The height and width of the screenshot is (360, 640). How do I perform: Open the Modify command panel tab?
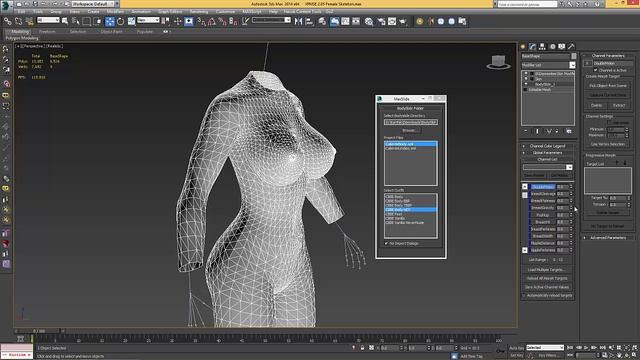point(533,47)
